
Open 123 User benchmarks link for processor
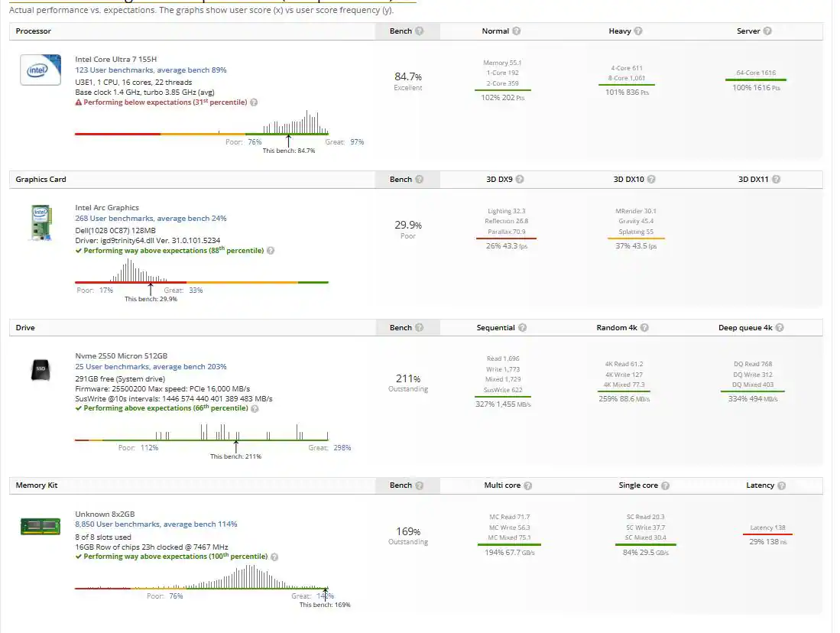coord(151,70)
